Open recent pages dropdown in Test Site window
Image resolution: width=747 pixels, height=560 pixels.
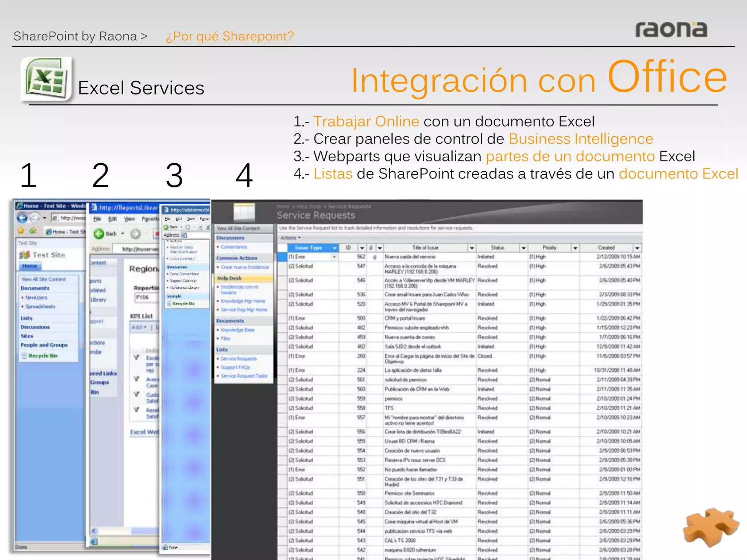click(x=44, y=218)
